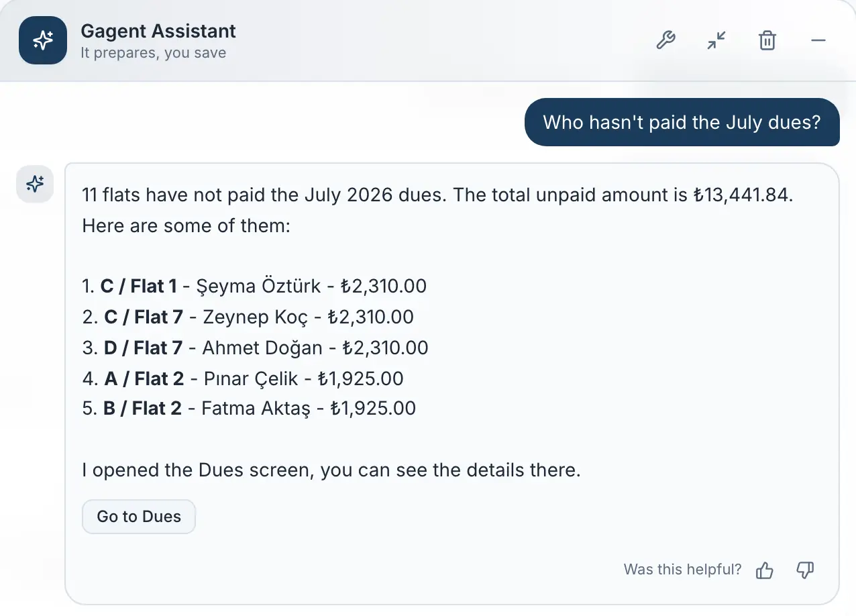
Task: Click the assistant avatar beside the reply
Action: click(35, 184)
